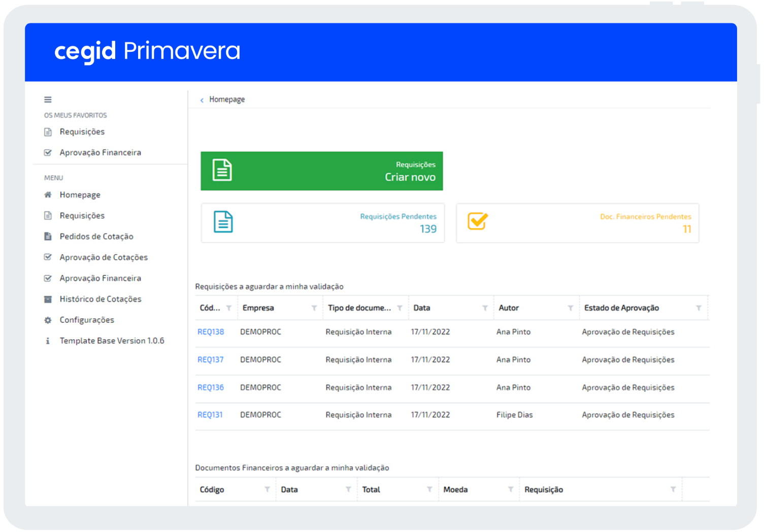The image size is (764, 532).
Task: Click DEMOPROC in REQ137 row
Action: (260, 360)
